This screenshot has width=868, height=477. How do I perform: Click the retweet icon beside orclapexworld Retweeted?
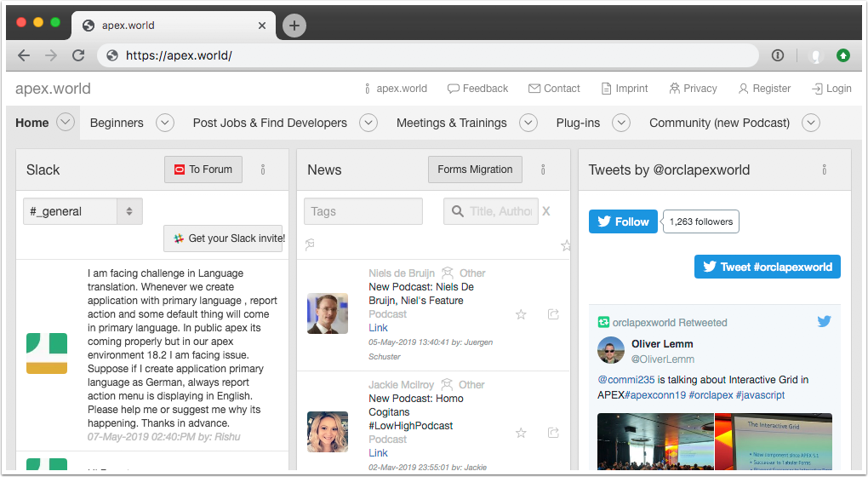603,322
